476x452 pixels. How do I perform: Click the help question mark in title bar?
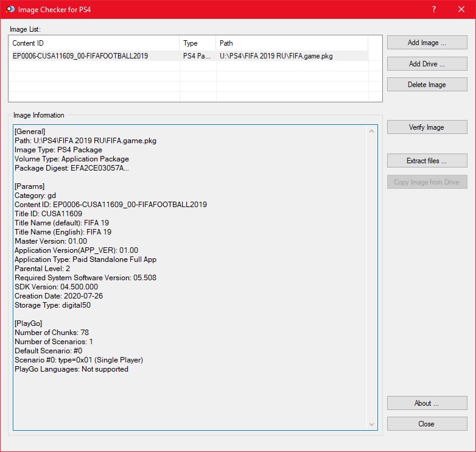pyautogui.click(x=434, y=9)
